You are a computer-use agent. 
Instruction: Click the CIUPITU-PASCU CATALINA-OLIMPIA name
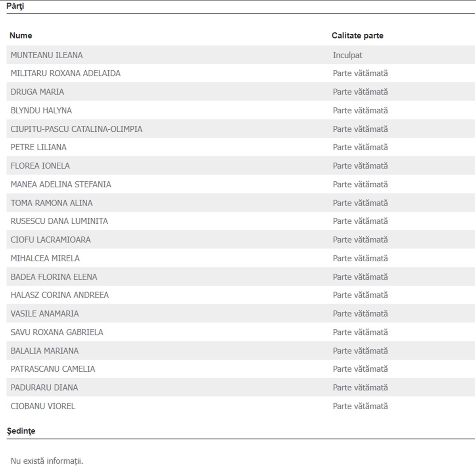click(76, 129)
